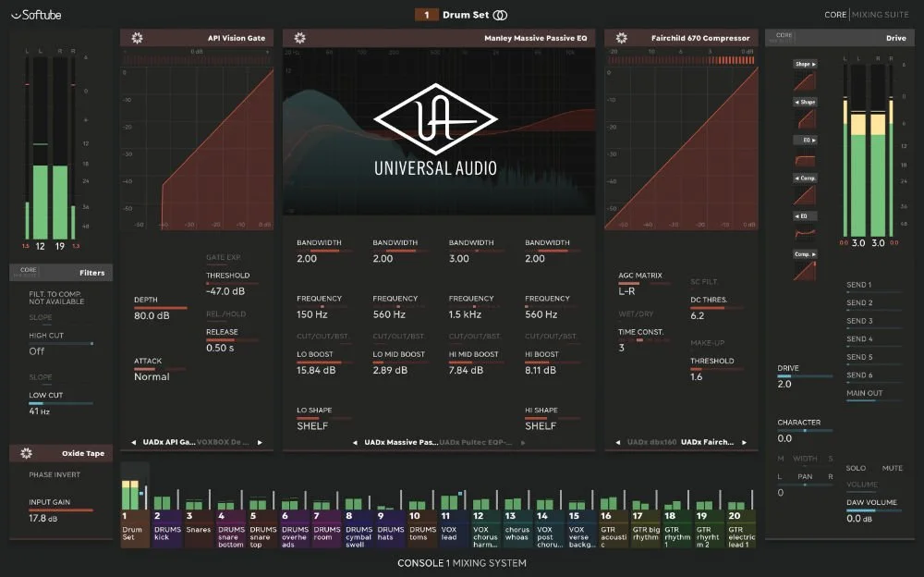The image size is (924, 577).
Task: Select channel 16 GTR acoustic
Action: click(x=614, y=528)
